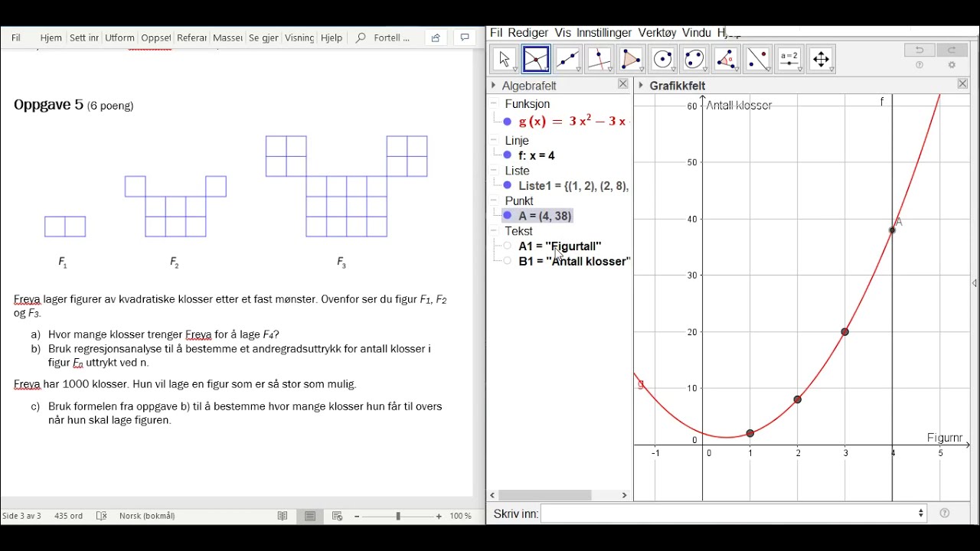980x551 pixels.
Task: Click the 100 % zoom level
Action: pyautogui.click(x=461, y=517)
